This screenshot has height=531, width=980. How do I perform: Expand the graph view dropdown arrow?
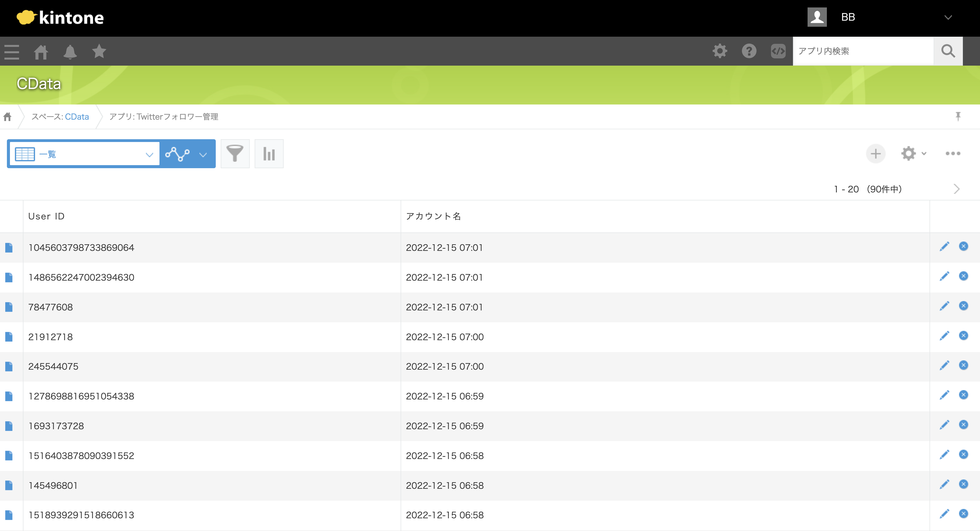click(x=203, y=154)
